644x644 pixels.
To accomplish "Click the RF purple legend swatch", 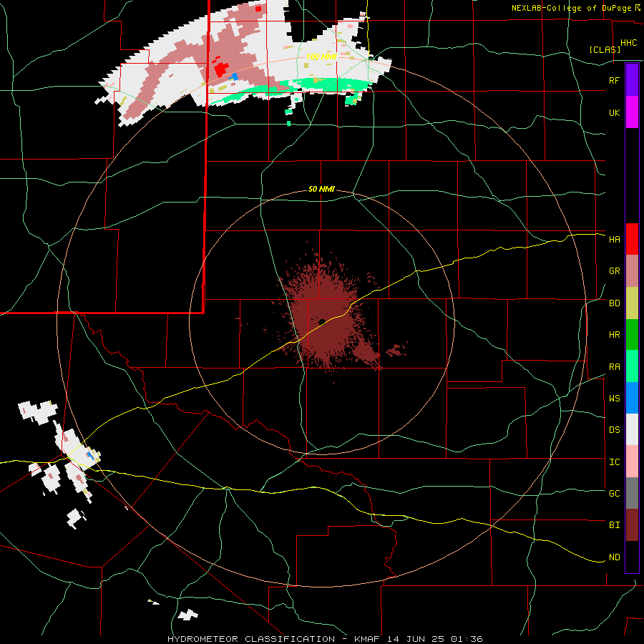I will click(x=632, y=79).
